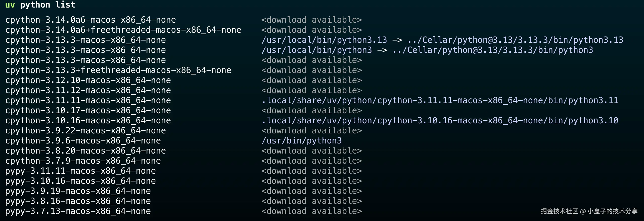Screen dimensions: 644x221
Task: Click cpython-3.10.17-macos-x86_64-none entry
Action: point(88,111)
